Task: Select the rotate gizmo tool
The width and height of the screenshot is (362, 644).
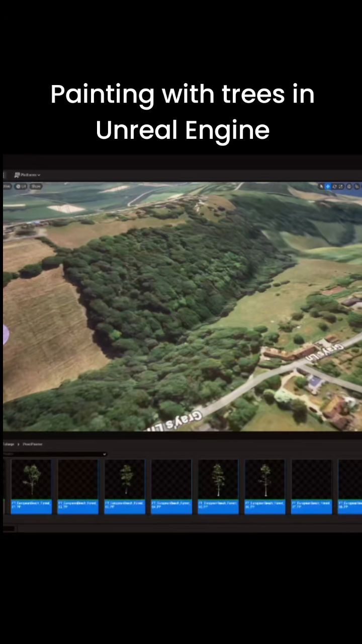Action: point(334,187)
